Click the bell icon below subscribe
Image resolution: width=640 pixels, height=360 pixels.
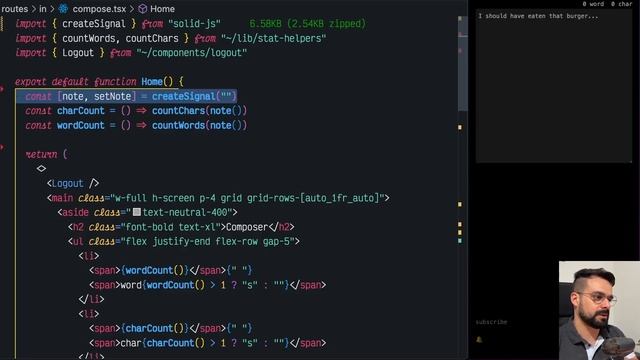pyautogui.click(x=479, y=340)
